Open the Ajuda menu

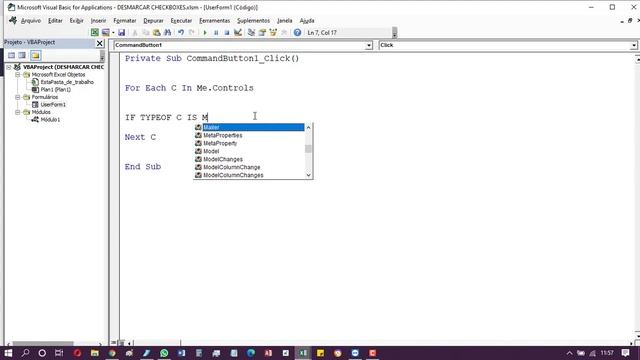[307, 21]
